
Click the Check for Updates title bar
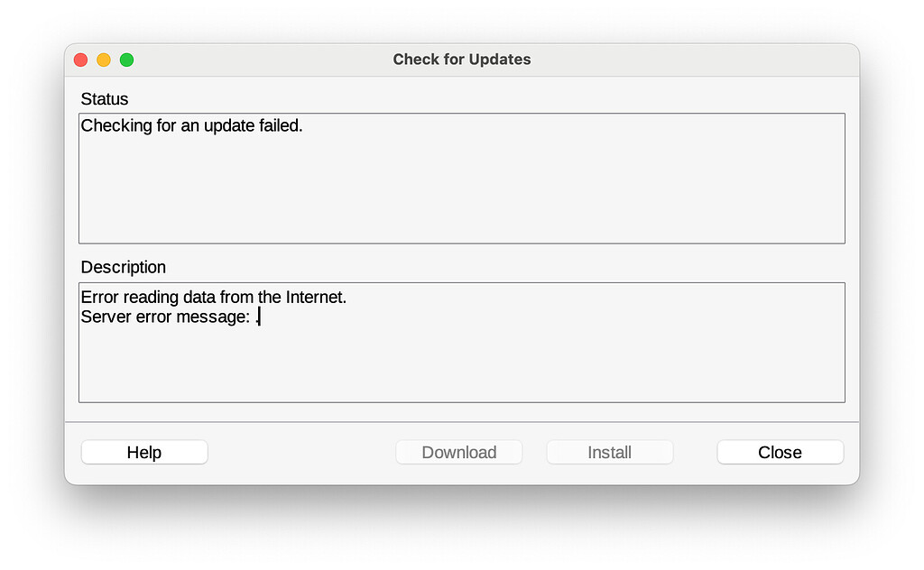pos(461,60)
